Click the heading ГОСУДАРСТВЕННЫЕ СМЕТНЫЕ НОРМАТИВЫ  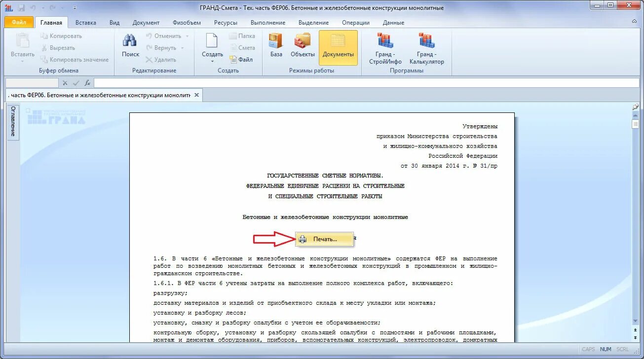[325, 176]
